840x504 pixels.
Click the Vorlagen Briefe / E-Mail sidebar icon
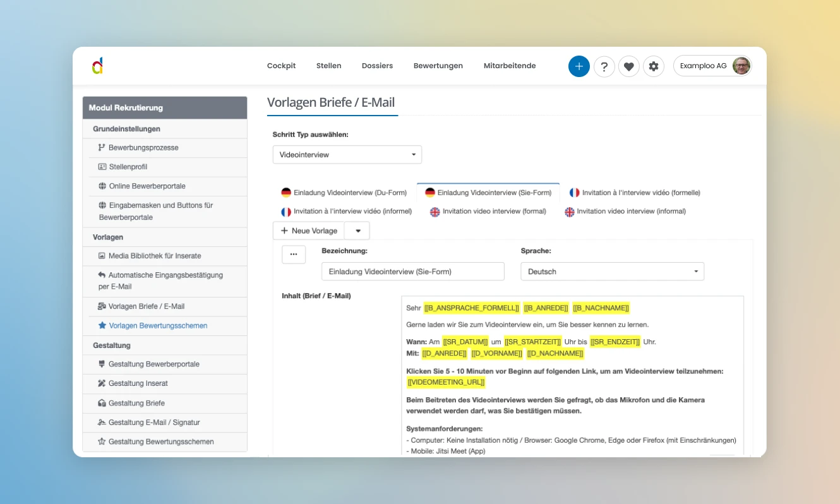point(102,306)
